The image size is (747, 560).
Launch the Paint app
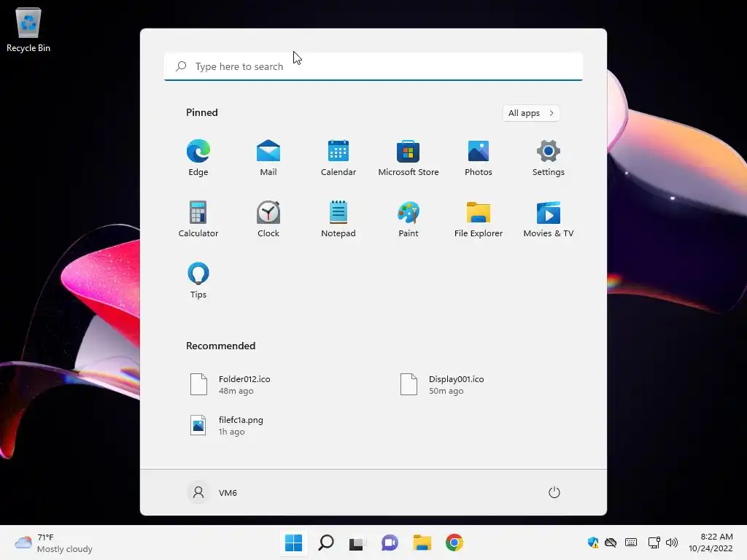coord(409,219)
